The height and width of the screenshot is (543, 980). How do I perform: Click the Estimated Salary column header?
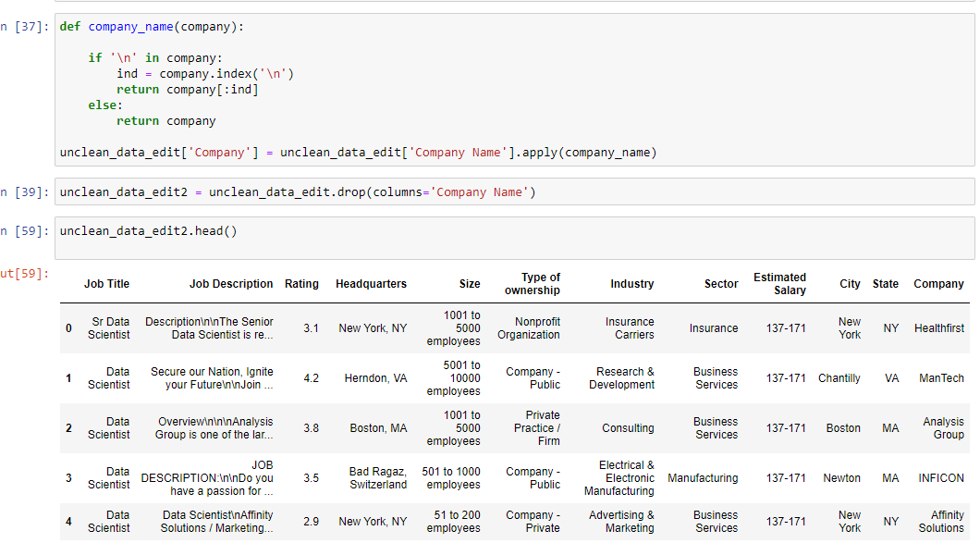click(780, 283)
